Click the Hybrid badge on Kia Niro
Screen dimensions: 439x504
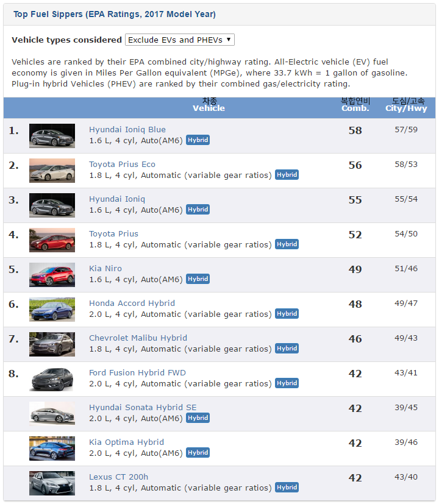[x=198, y=279]
